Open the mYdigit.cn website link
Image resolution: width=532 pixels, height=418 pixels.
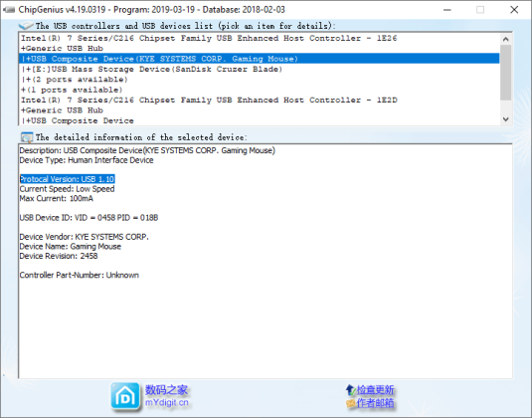point(167,403)
